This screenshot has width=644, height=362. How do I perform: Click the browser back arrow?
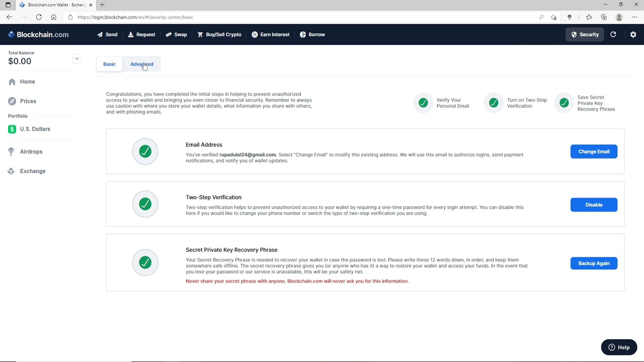coord(9,17)
